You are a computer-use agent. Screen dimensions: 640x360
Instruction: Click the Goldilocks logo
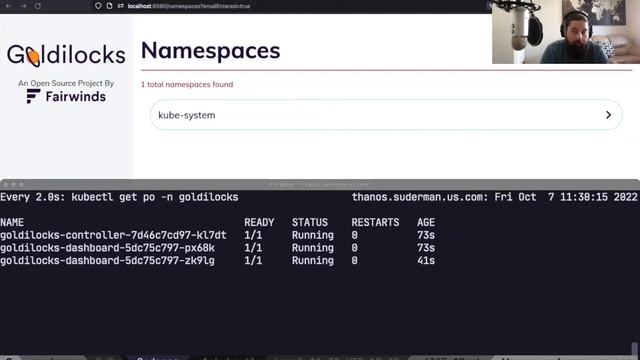tap(66, 56)
